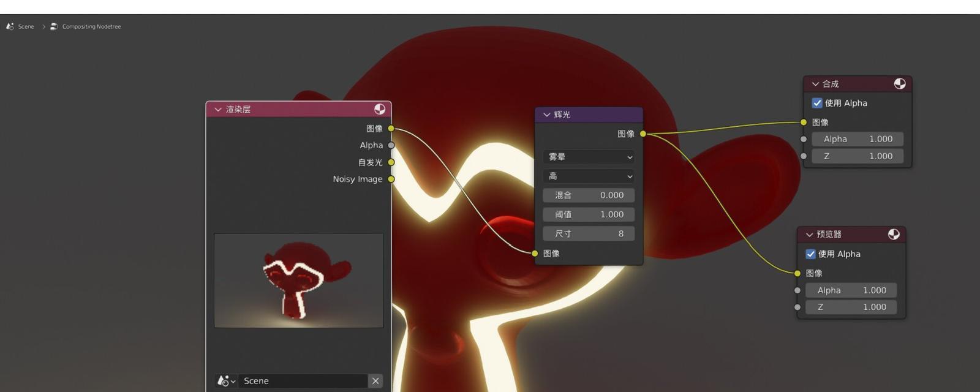Adjust the 混合 value slider
The height and width of the screenshot is (392, 980).
(589, 195)
